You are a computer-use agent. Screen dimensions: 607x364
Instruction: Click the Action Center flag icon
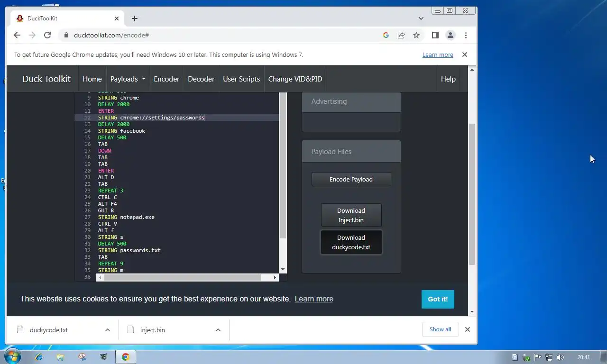tap(538, 357)
